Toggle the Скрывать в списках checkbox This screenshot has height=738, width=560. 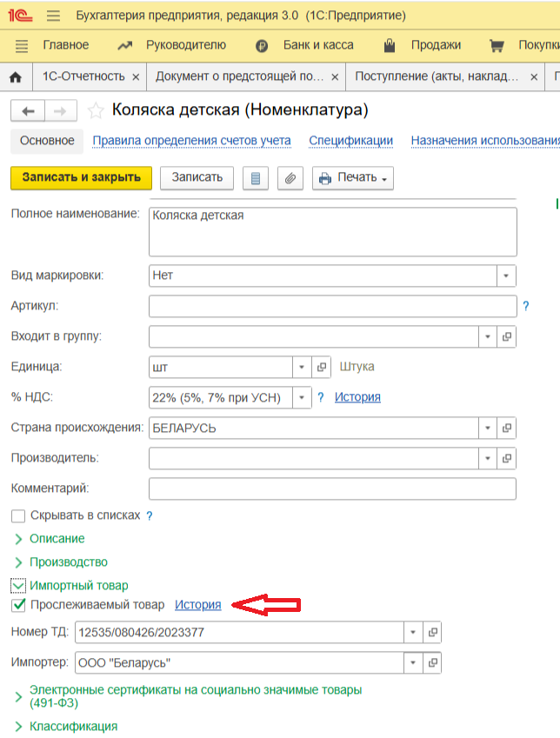(18, 515)
